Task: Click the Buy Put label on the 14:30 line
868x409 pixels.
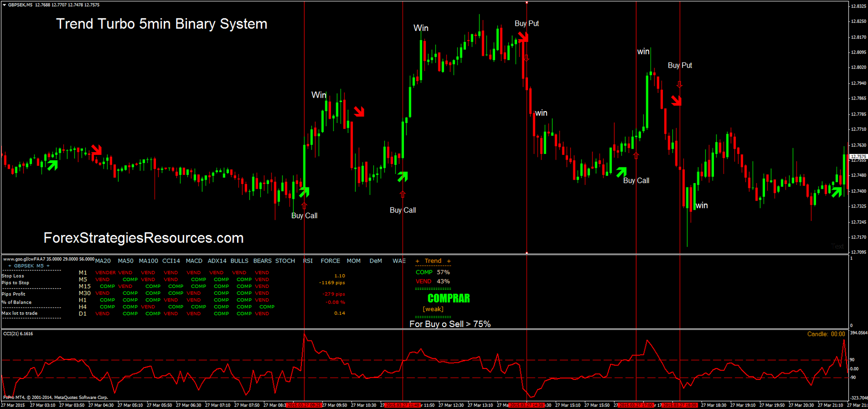Action: [x=527, y=23]
